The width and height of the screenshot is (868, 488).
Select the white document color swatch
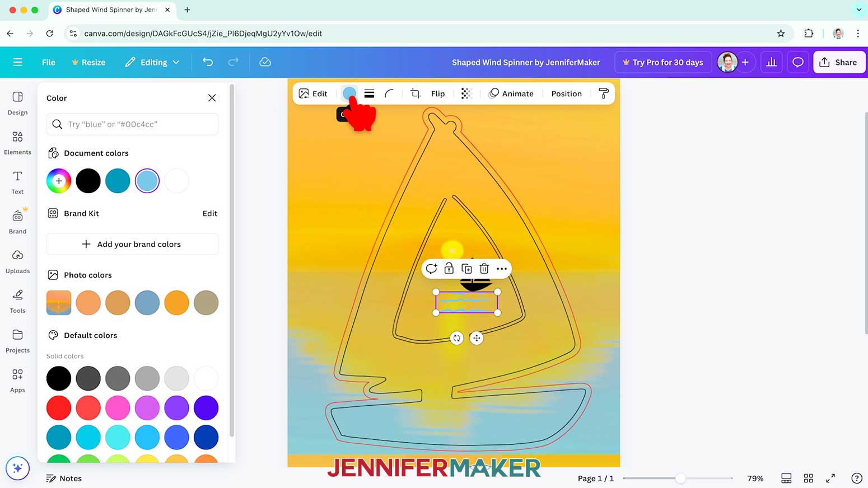(176, 181)
